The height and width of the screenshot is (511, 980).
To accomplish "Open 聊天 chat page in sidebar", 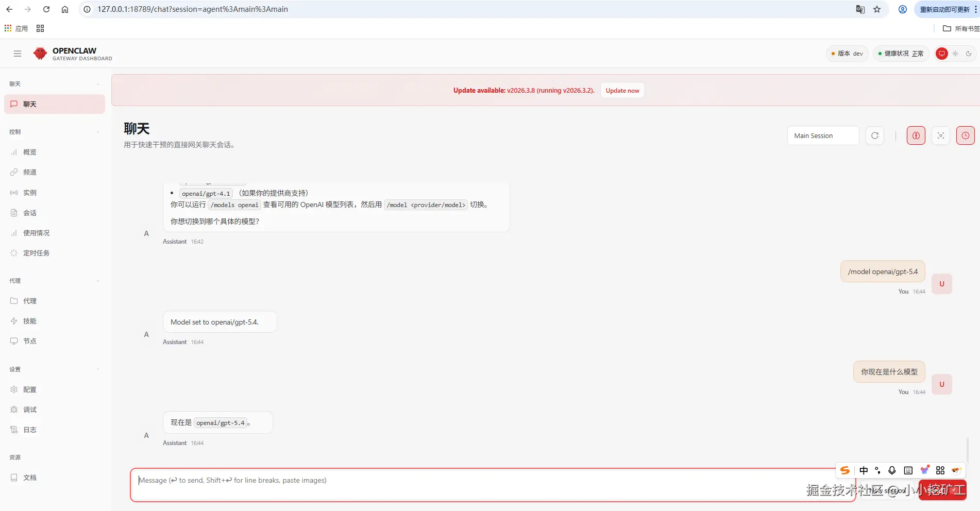I will (x=55, y=104).
